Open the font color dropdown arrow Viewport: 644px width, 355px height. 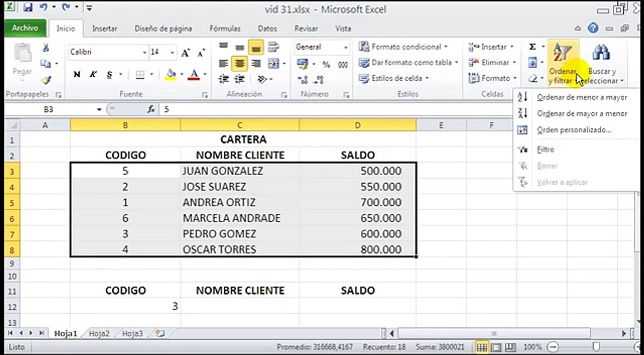point(204,74)
